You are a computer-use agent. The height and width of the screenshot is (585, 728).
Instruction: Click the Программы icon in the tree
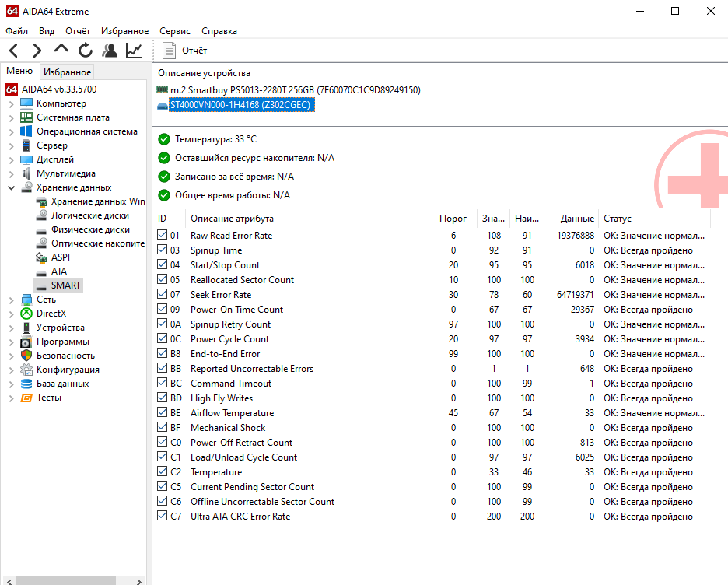click(x=26, y=342)
